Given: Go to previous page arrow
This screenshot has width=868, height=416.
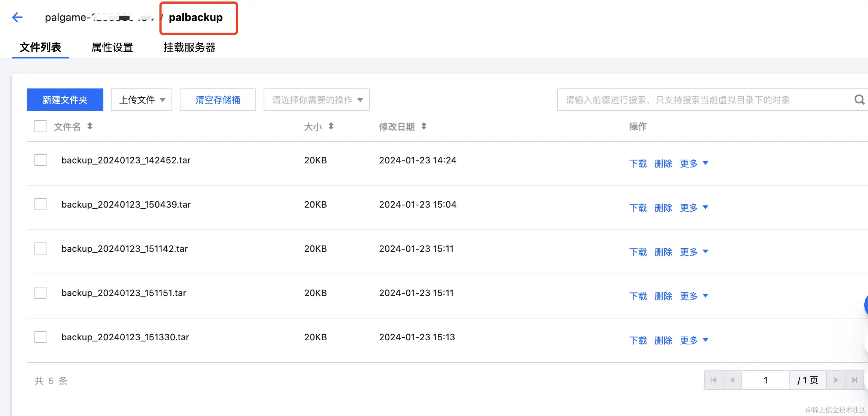Looking at the screenshot, I should pyautogui.click(x=732, y=380).
